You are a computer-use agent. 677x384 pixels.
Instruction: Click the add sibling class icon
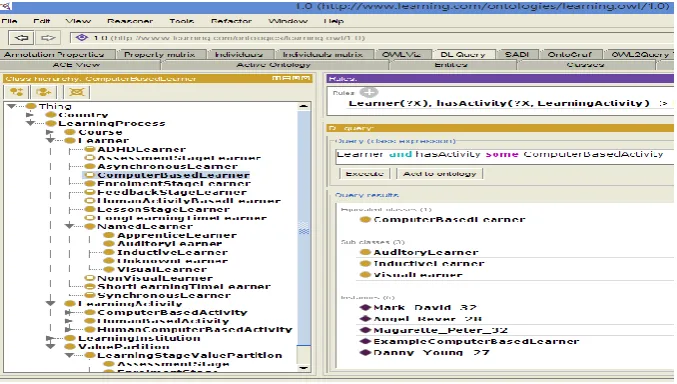coord(44,92)
